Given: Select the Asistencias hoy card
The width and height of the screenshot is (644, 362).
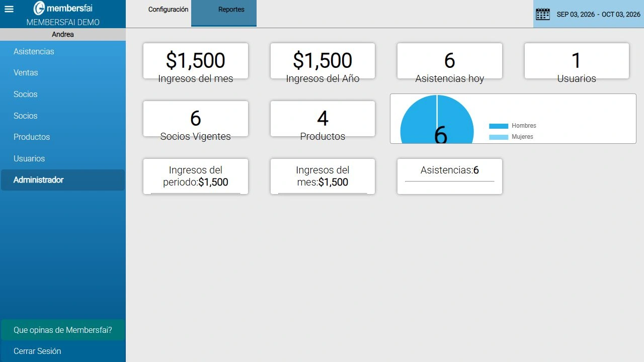Looking at the screenshot, I should click(x=450, y=61).
